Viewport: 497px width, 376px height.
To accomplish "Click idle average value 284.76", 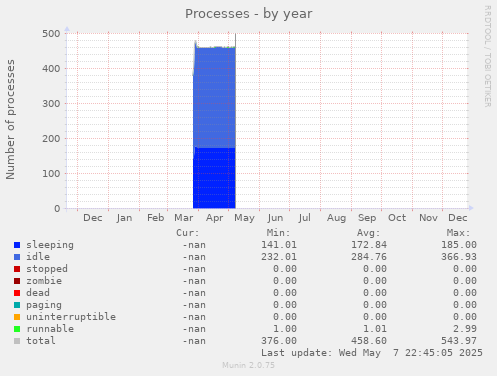I will pyautogui.click(x=369, y=257).
